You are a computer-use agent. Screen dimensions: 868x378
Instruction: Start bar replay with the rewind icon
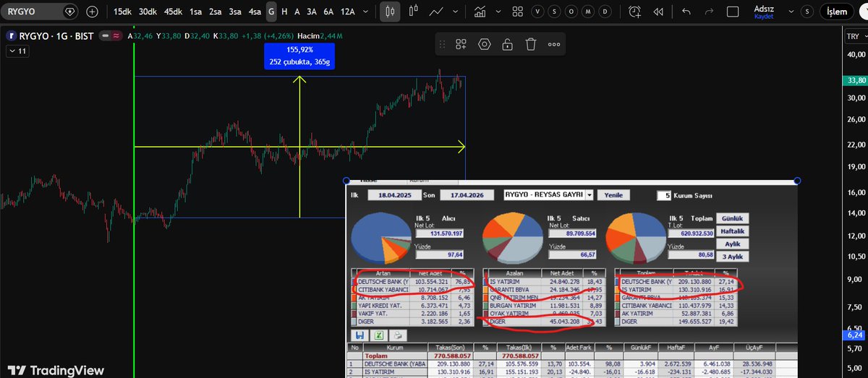tap(658, 12)
